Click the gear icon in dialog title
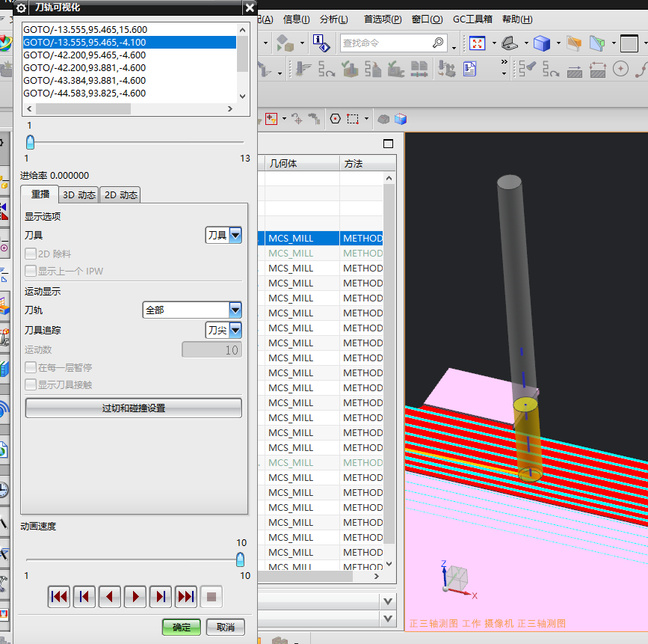 [x=21, y=8]
